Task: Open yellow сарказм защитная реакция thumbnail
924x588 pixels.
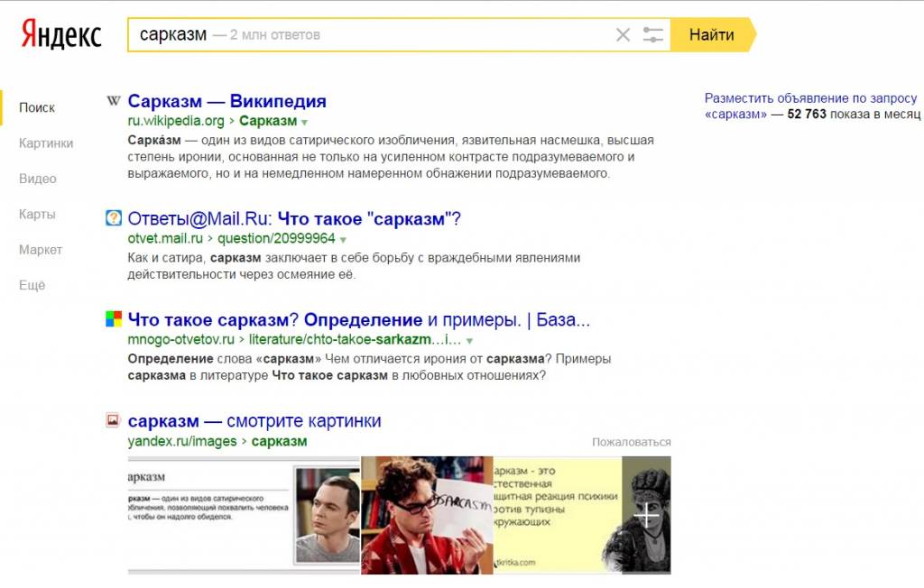Action: coord(558,516)
